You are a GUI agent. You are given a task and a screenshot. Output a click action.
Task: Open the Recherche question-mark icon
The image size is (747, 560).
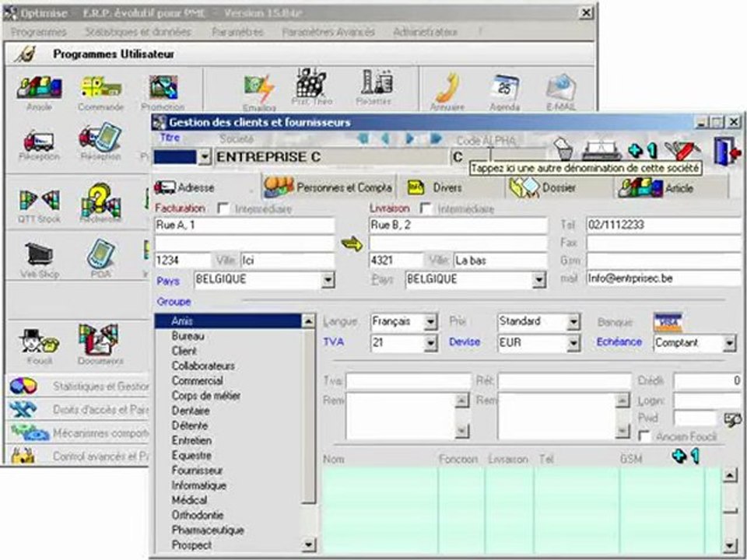pos(100,200)
